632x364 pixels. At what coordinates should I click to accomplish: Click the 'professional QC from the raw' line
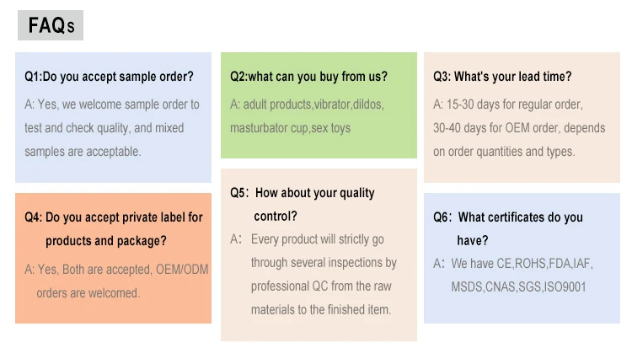[321, 286]
